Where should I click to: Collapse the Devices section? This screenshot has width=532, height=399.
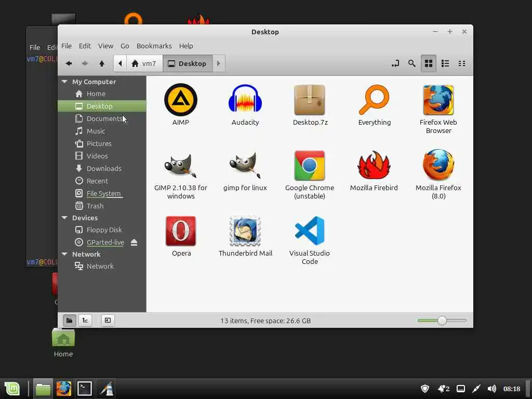64,218
